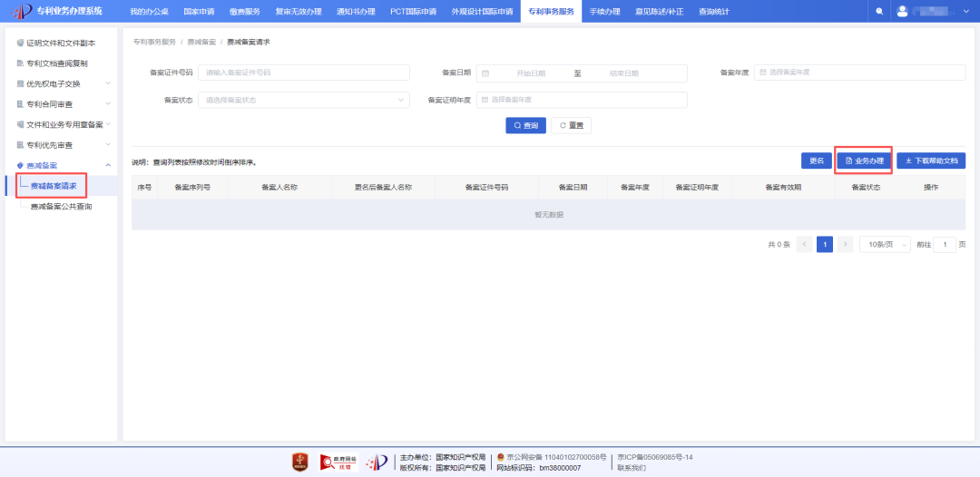Click calendar icon in 备案日期 field
Viewport: 980px width, 477px height.
point(485,73)
